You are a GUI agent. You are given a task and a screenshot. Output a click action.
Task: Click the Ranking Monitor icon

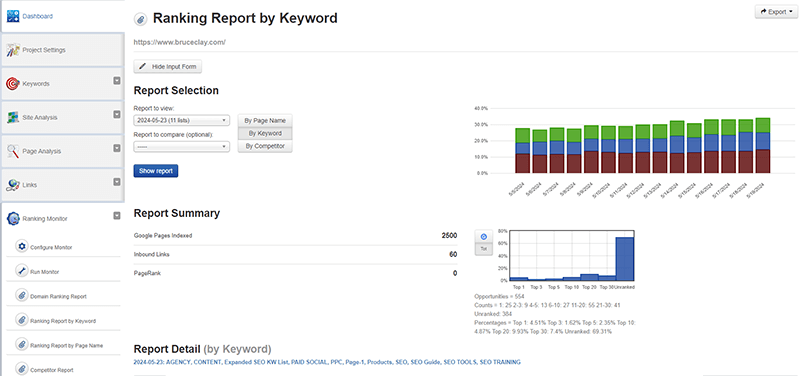click(x=13, y=218)
